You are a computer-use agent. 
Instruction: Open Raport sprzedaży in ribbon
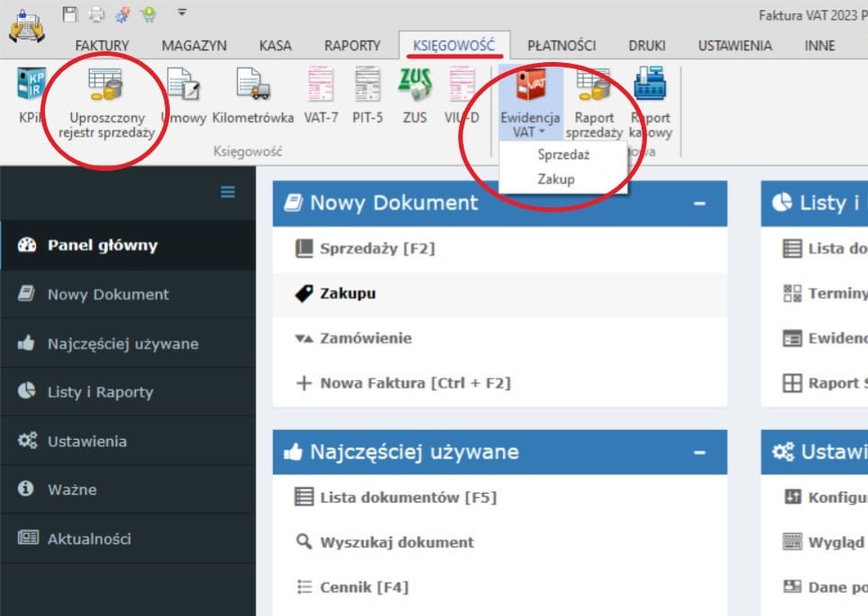click(x=594, y=102)
